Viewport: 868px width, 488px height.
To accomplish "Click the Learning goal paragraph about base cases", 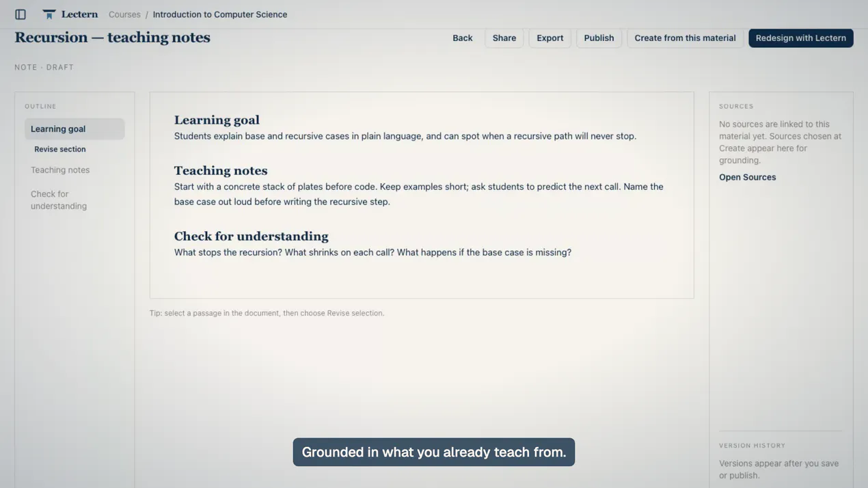I will click(x=405, y=136).
